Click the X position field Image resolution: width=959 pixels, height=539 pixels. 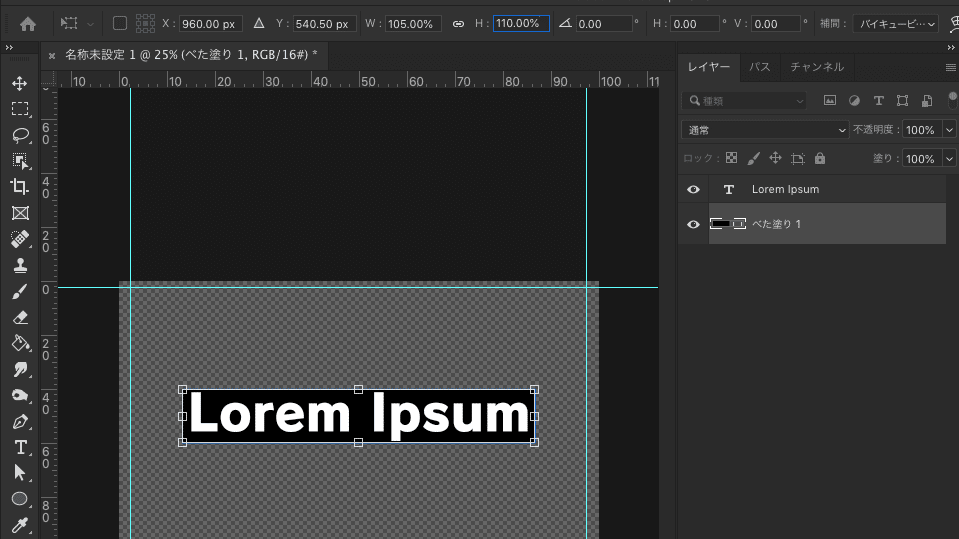coord(210,24)
